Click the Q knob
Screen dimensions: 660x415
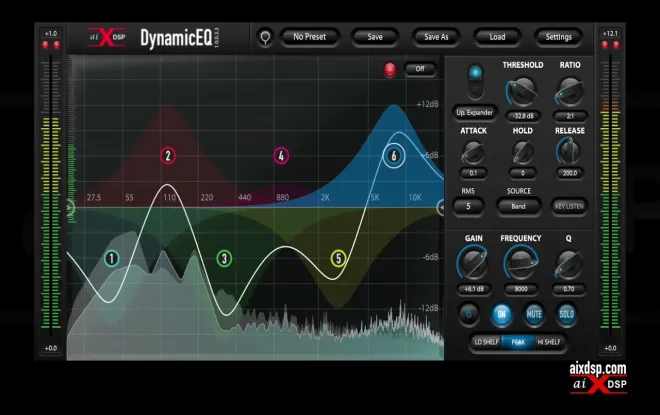point(569,264)
